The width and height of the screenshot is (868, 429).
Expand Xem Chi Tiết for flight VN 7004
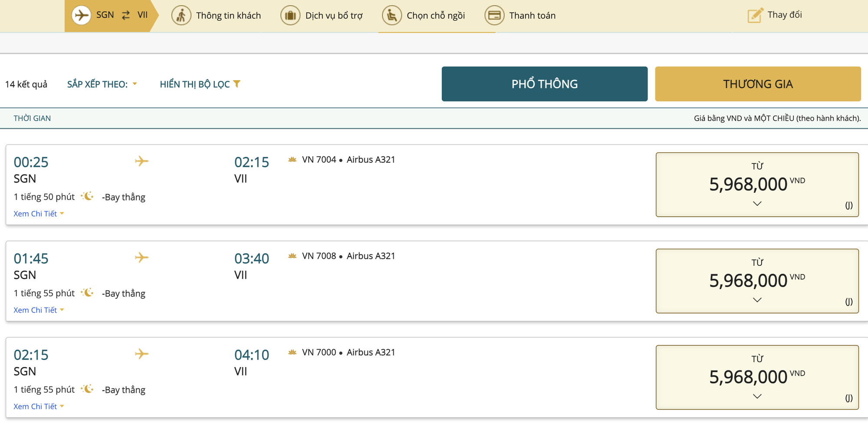[x=39, y=214]
